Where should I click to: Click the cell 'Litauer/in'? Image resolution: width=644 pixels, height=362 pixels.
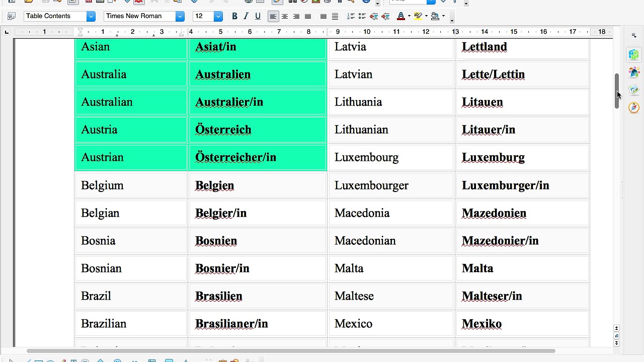[x=522, y=130]
